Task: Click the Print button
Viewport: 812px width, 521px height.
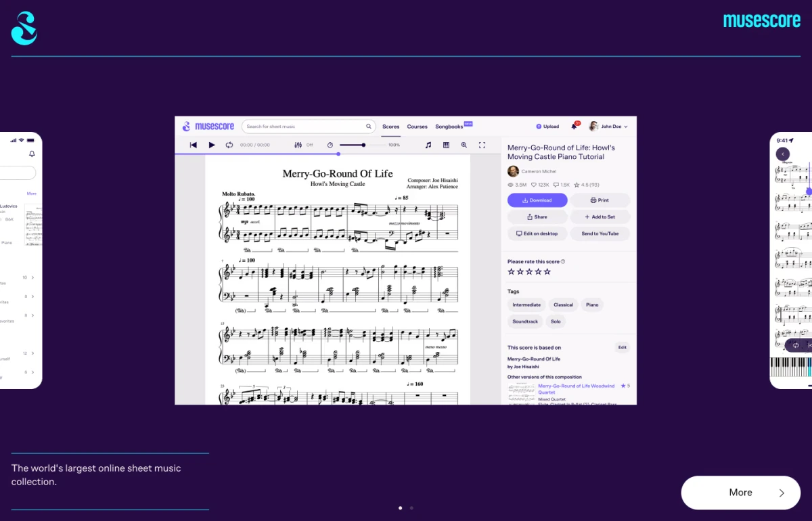Action: [x=600, y=200]
